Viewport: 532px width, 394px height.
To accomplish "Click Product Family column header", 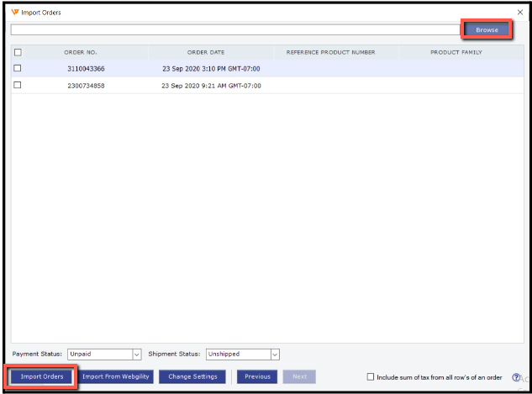I will (x=456, y=52).
